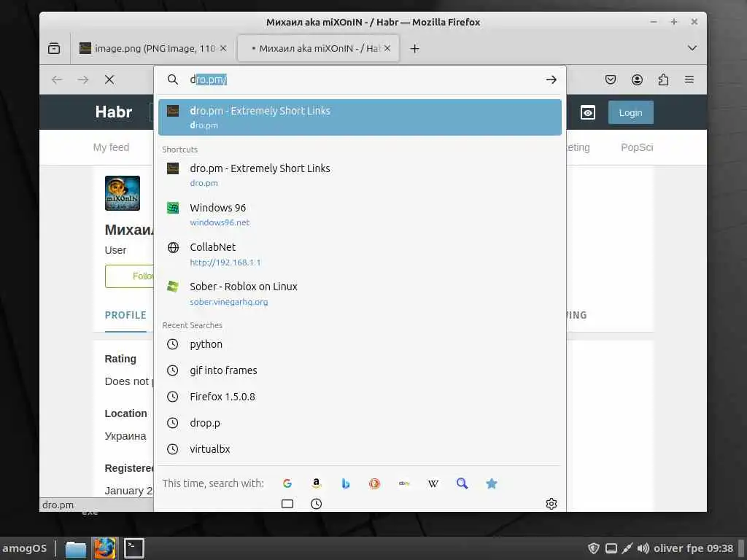Viewport: 747px width, 560px height.
Task: Click the eye icon in Habr header
Action: coord(588,113)
